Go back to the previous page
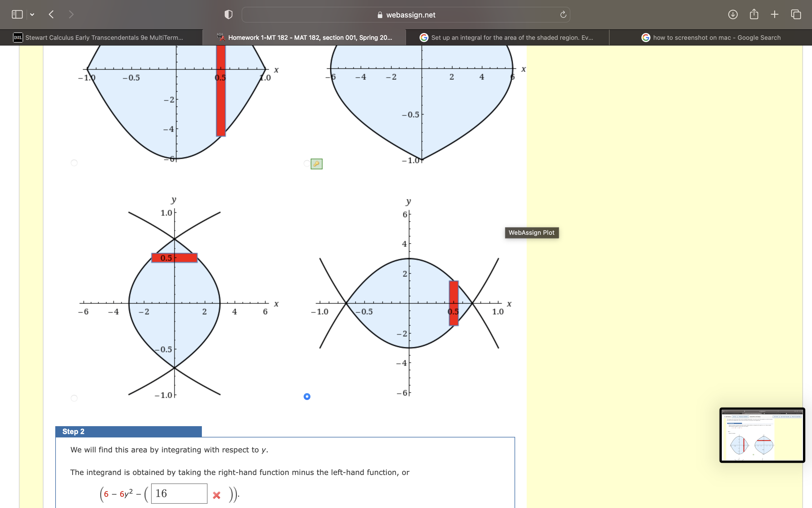812x508 pixels. (51, 14)
